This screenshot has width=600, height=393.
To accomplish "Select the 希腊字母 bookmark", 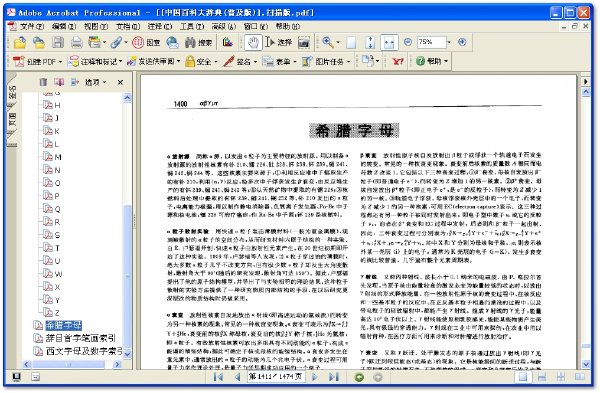I will tap(64, 326).
